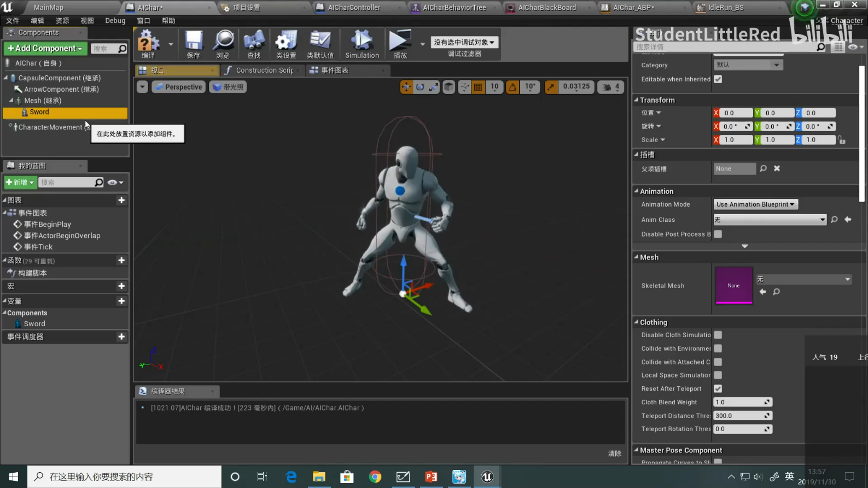This screenshot has height=488, width=868.
Task: Toggle Editable when Inherited checkbox
Action: [x=718, y=79]
